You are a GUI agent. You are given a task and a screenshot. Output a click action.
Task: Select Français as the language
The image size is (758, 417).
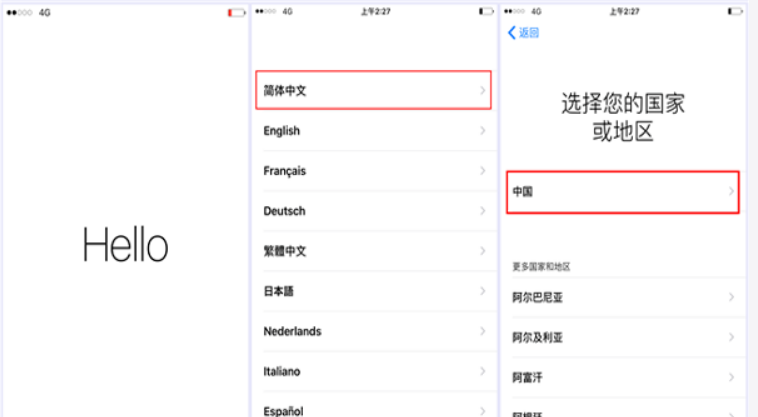[285, 171]
